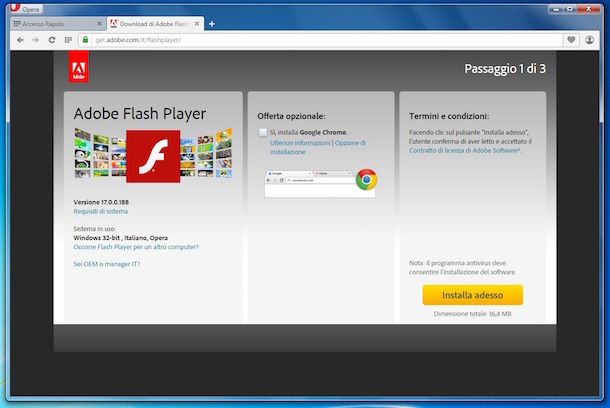Click the green security padlock icon
Image resolution: width=610 pixels, height=408 pixels.
(x=85, y=39)
